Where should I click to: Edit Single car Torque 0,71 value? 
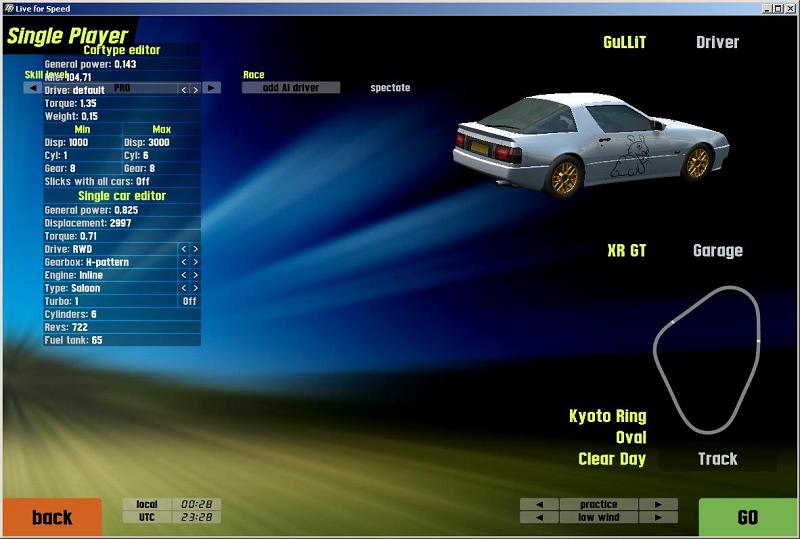pos(122,236)
